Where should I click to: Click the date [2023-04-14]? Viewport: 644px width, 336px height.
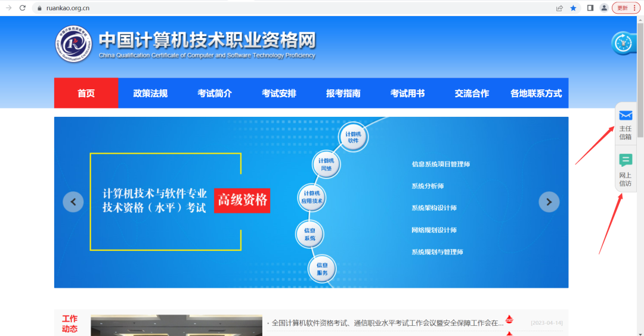coord(547,323)
